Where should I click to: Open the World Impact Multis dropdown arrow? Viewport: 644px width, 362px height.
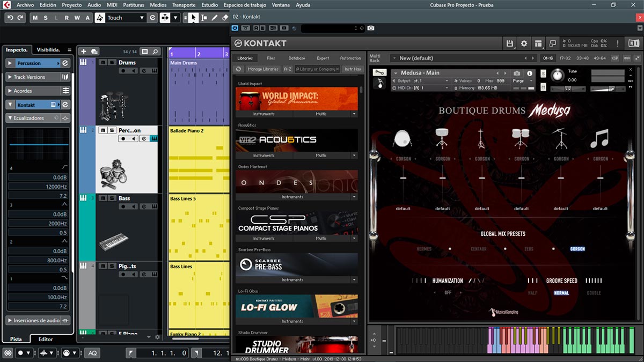tap(354, 114)
